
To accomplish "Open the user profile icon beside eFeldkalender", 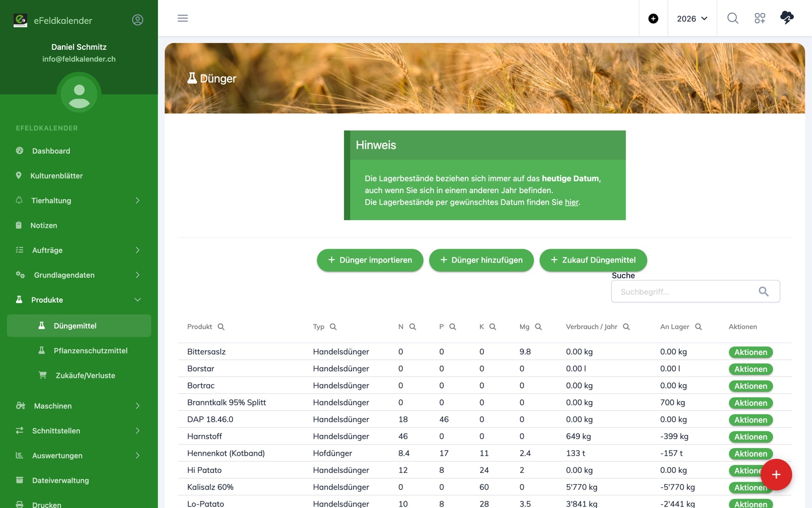I will pos(138,20).
